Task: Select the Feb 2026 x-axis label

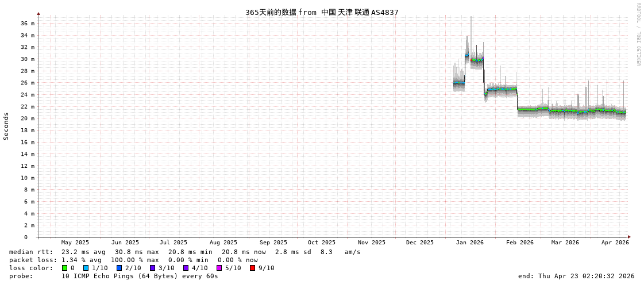Action: (x=519, y=243)
